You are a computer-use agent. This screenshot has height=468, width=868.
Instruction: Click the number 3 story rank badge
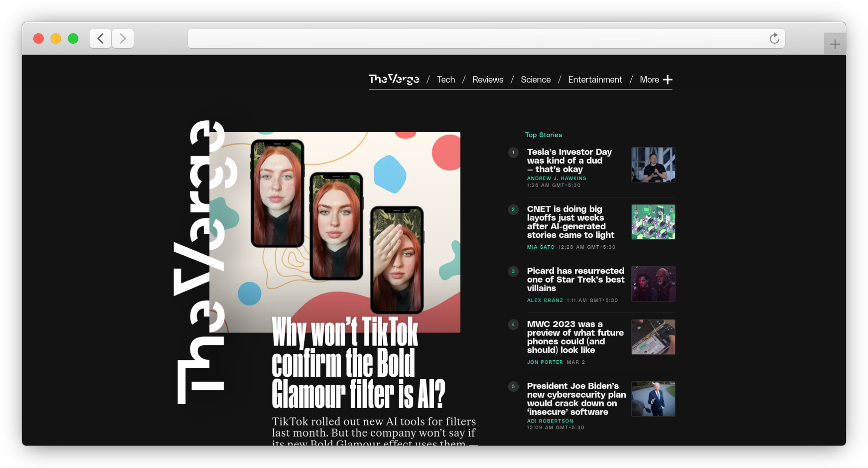[513, 271]
